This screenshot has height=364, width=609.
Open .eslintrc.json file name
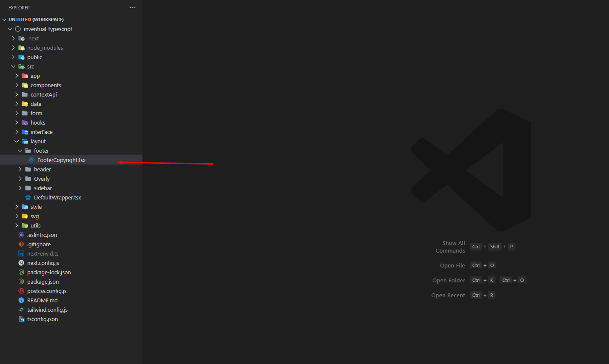[42, 235]
